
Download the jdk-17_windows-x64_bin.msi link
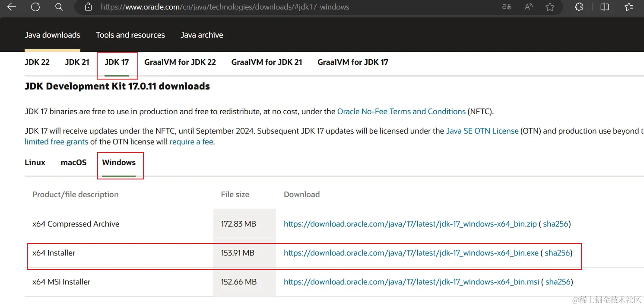pos(411,282)
